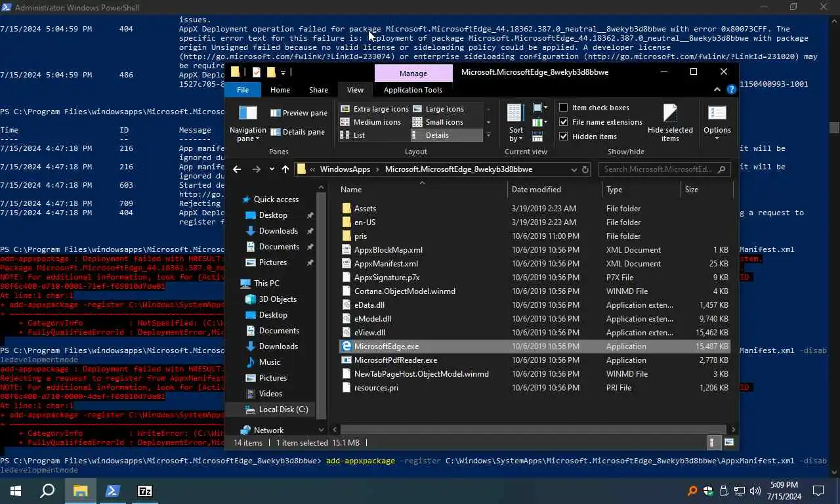The image size is (840, 504).
Task: Sort by the Name column header
Action: pyautogui.click(x=423, y=190)
